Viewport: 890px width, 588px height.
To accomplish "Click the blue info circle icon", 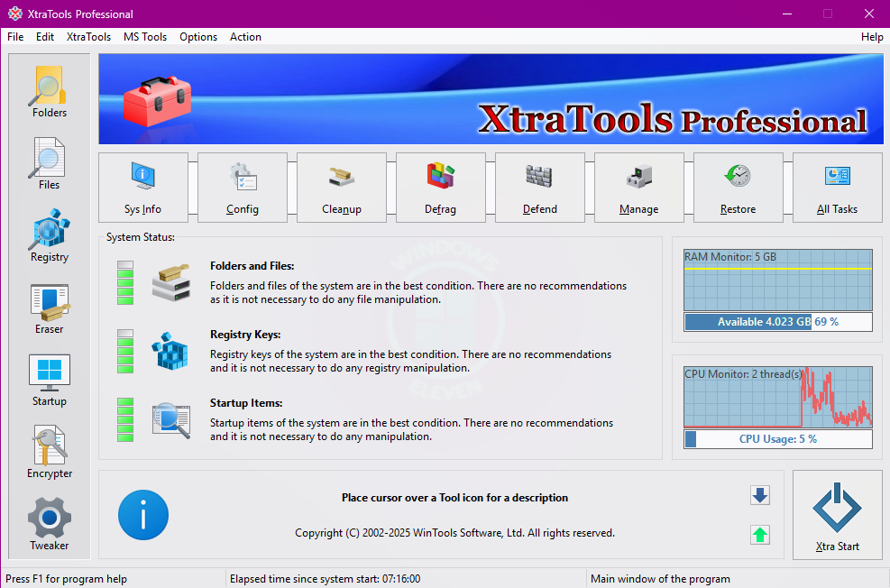I will point(143,515).
